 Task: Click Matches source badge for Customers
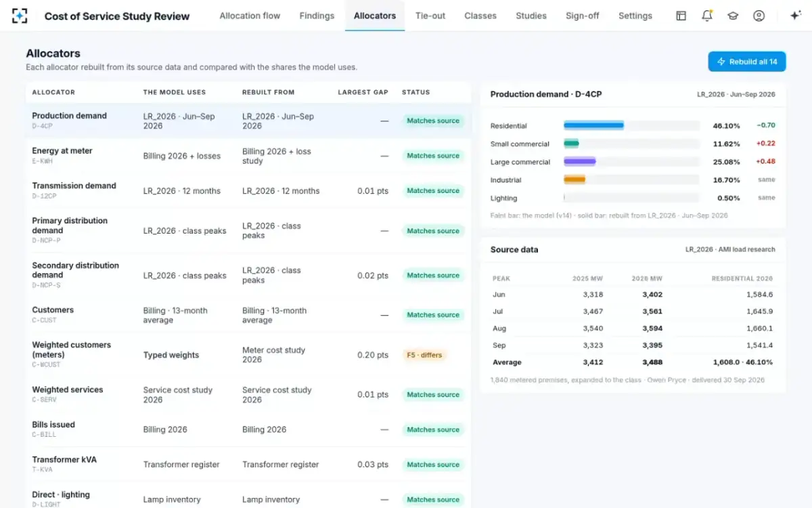pos(433,315)
